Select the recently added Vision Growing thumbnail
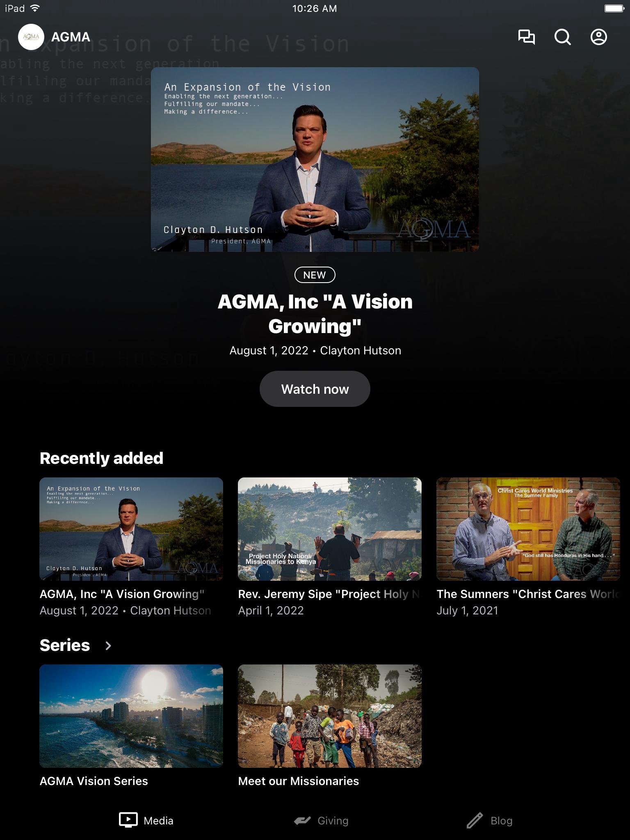 coord(131,529)
